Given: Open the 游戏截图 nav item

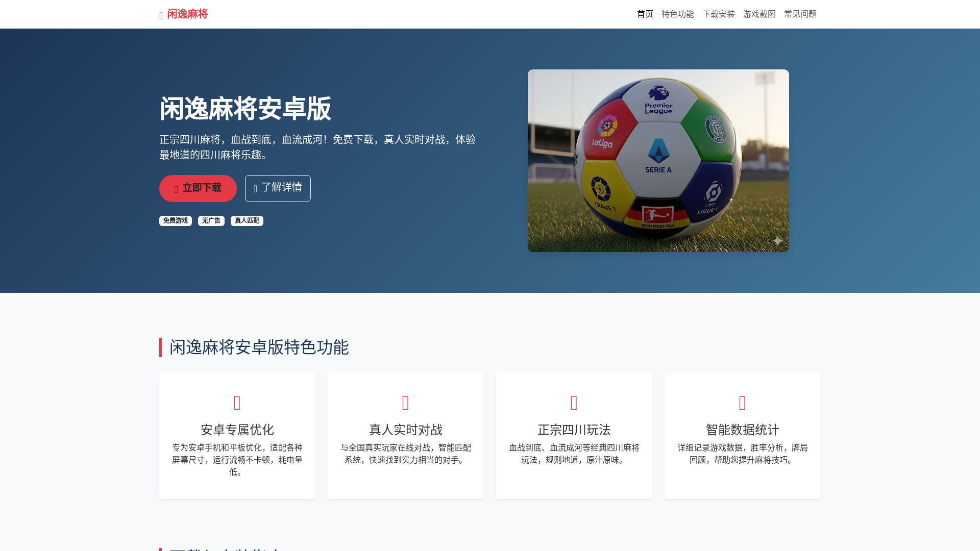Looking at the screenshot, I should (x=759, y=14).
